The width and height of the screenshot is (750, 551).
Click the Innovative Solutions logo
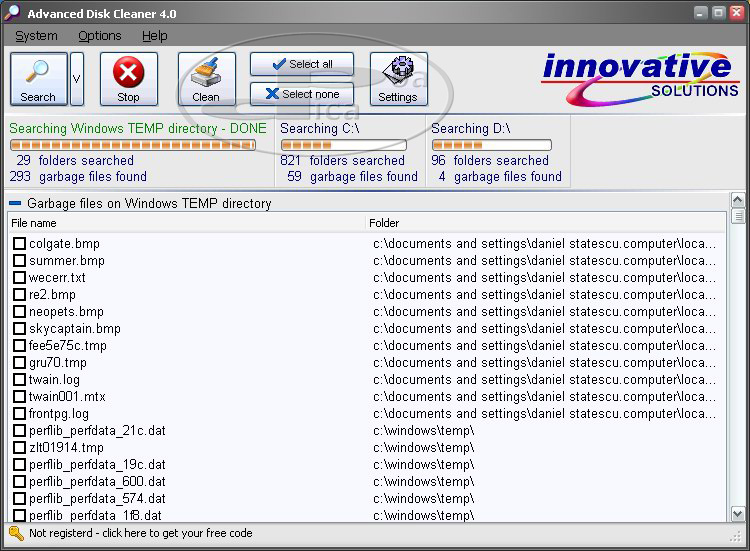(x=639, y=78)
